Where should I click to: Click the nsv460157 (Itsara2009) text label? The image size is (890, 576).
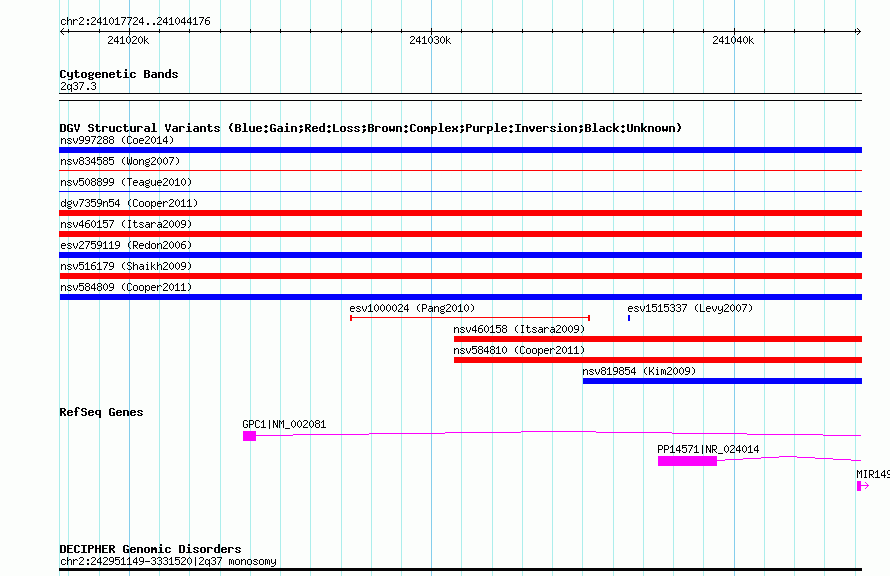pyautogui.click(x=126, y=224)
